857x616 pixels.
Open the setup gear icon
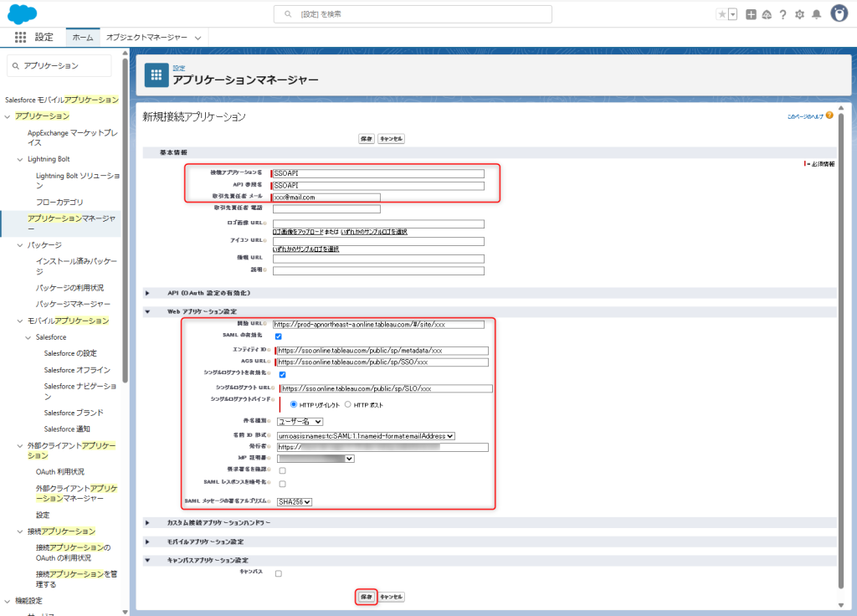click(799, 15)
